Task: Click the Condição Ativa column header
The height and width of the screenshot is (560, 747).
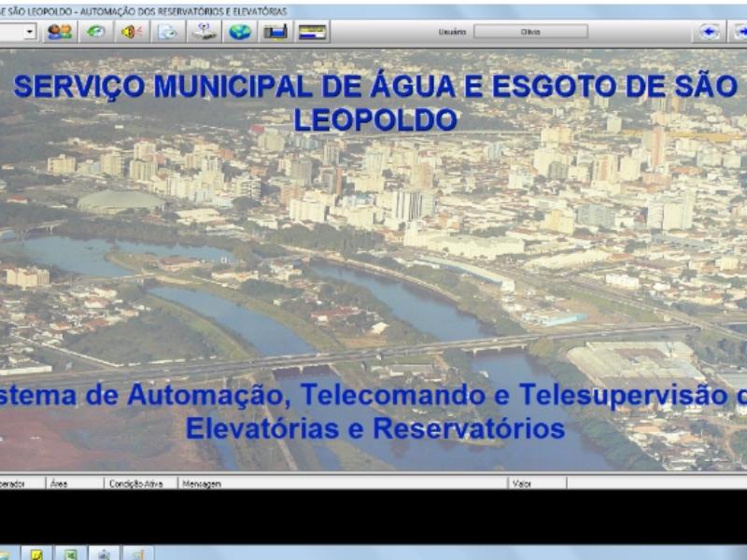Action: pyautogui.click(x=136, y=483)
